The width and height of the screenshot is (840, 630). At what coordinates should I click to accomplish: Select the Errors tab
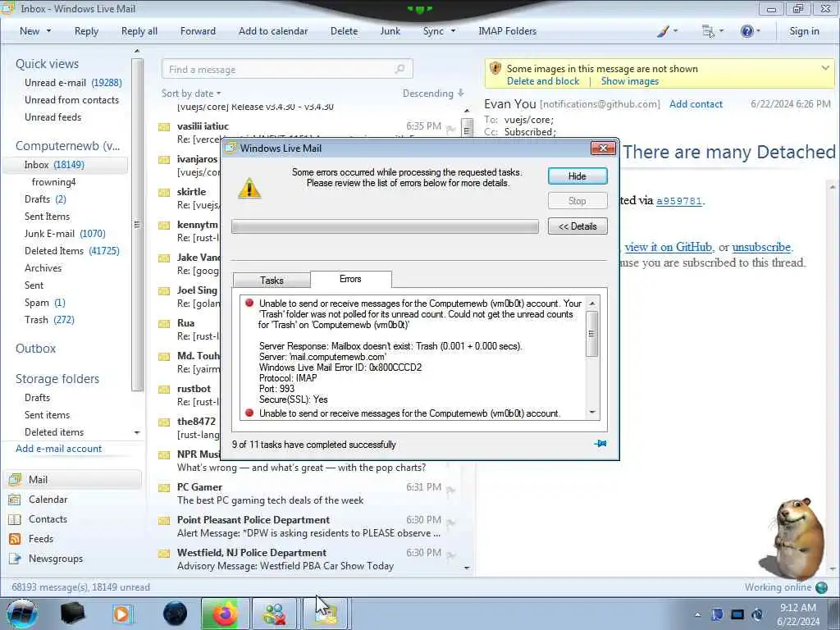click(x=350, y=279)
